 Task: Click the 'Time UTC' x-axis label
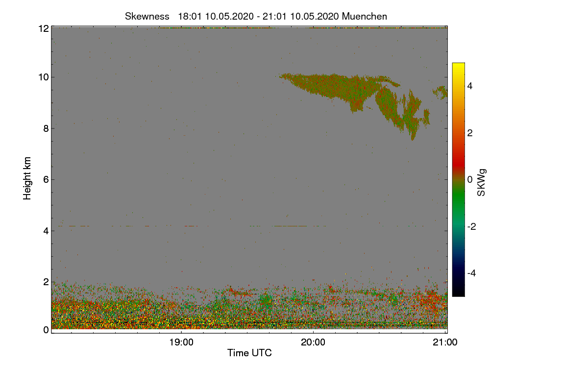[x=249, y=353]
